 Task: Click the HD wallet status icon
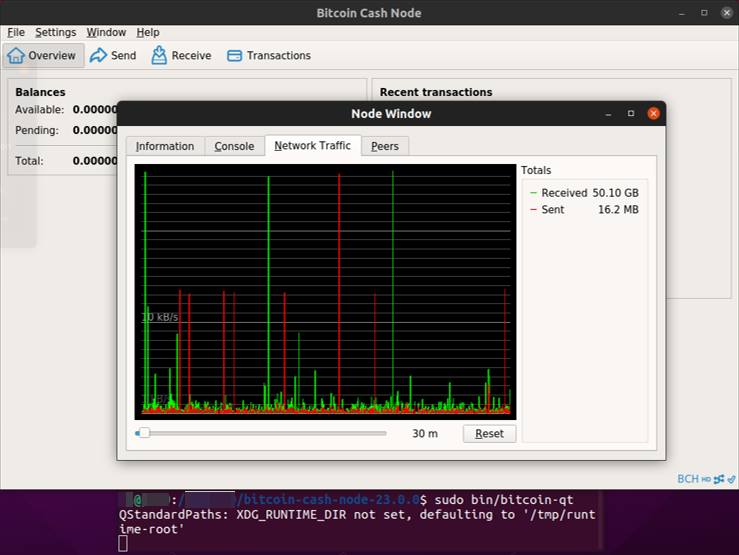(x=706, y=480)
